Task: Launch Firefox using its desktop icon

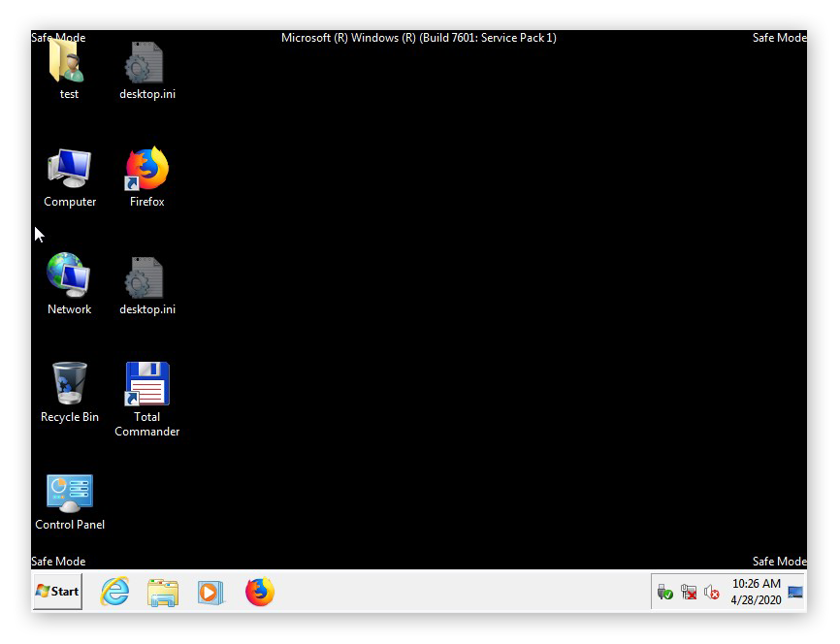Action: 146,167
